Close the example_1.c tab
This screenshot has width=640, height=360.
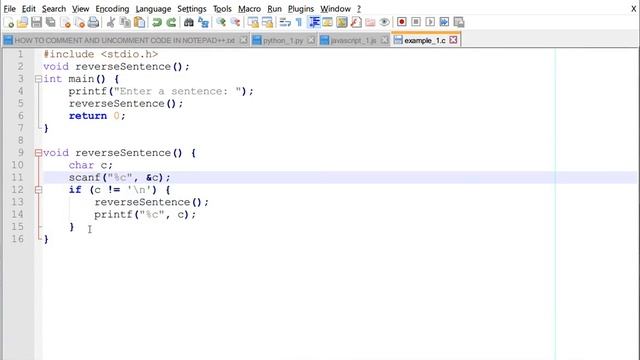[453, 40]
